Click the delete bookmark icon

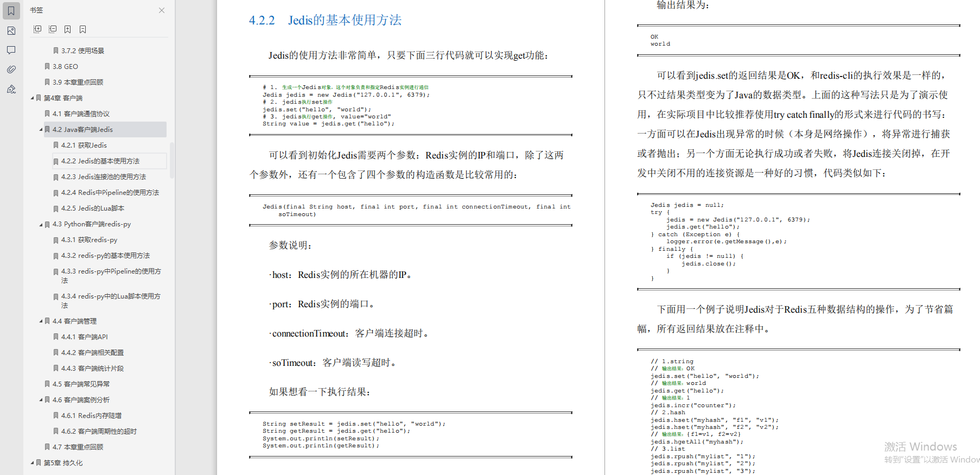tap(83, 29)
